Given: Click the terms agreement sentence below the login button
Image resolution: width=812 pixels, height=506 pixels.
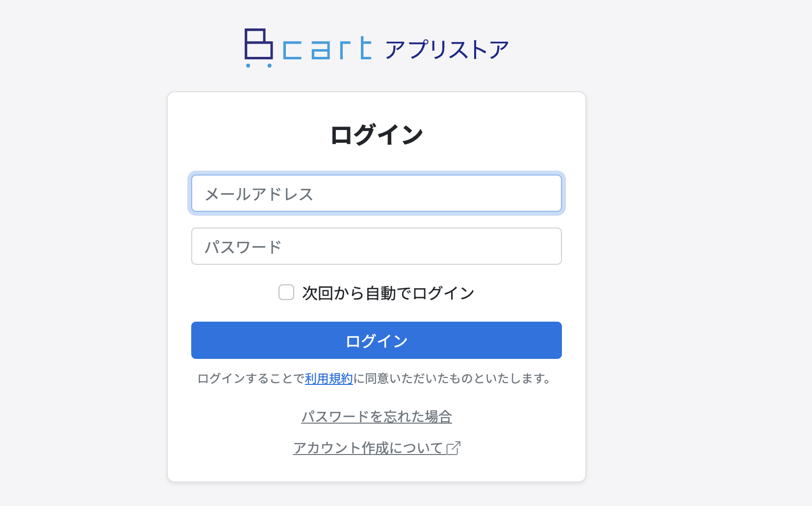Looking at the screenshot, I should 376,378.
